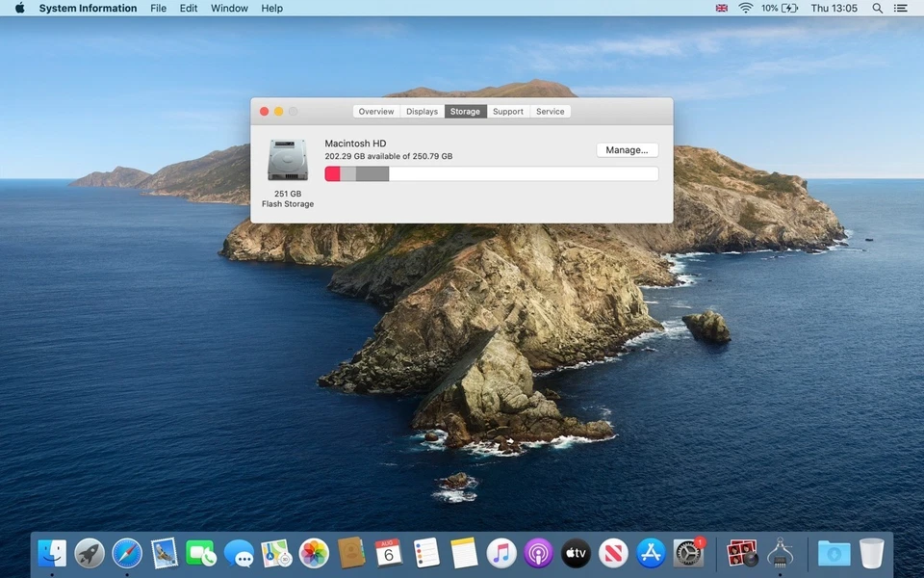Open the Window menu
924x578 pixels.
coord(229,9)
